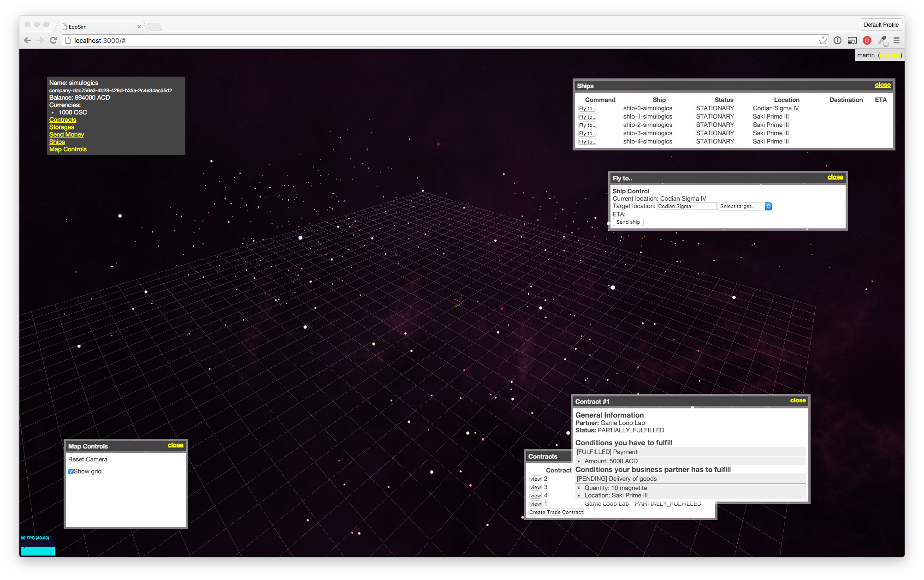Click Fly to.. for ship-1-simulogics
The image size is (924, 580).
coord(587,117)
